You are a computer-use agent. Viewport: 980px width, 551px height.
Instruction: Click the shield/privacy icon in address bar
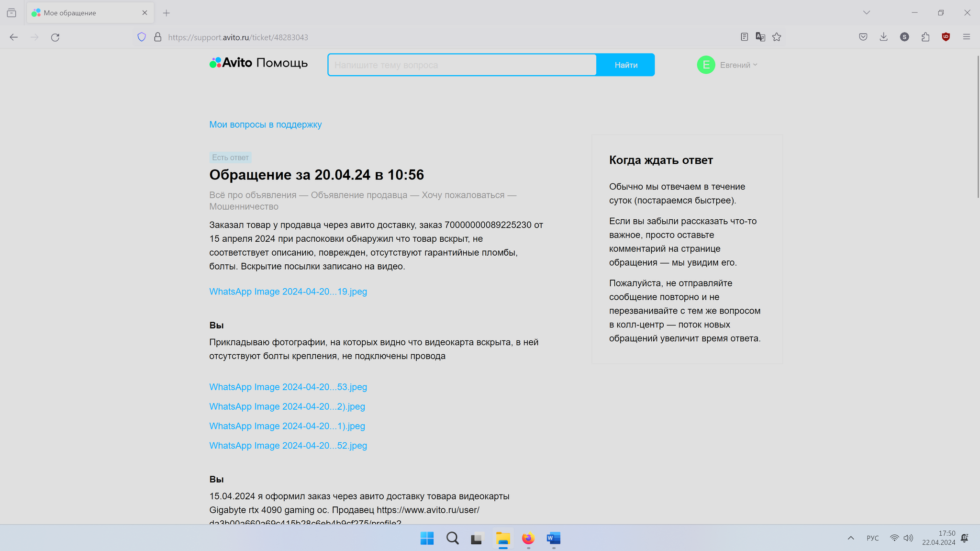[x=141, y=37]
